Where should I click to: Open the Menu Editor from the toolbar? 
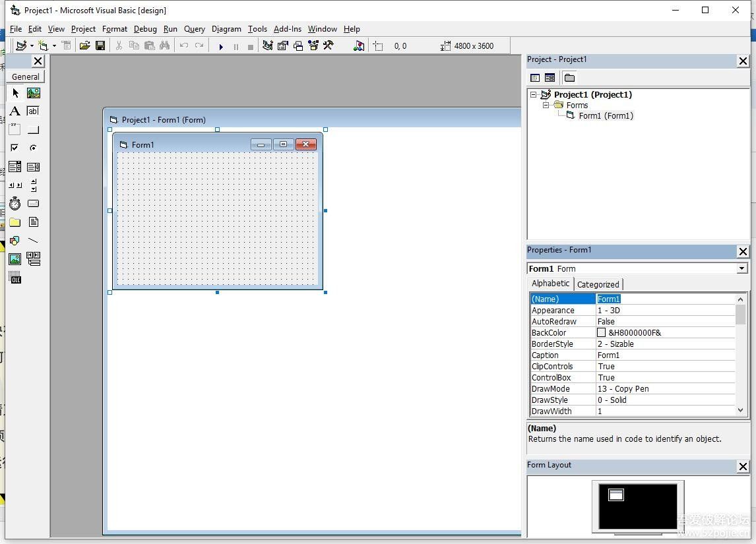[x=67, y=45]
